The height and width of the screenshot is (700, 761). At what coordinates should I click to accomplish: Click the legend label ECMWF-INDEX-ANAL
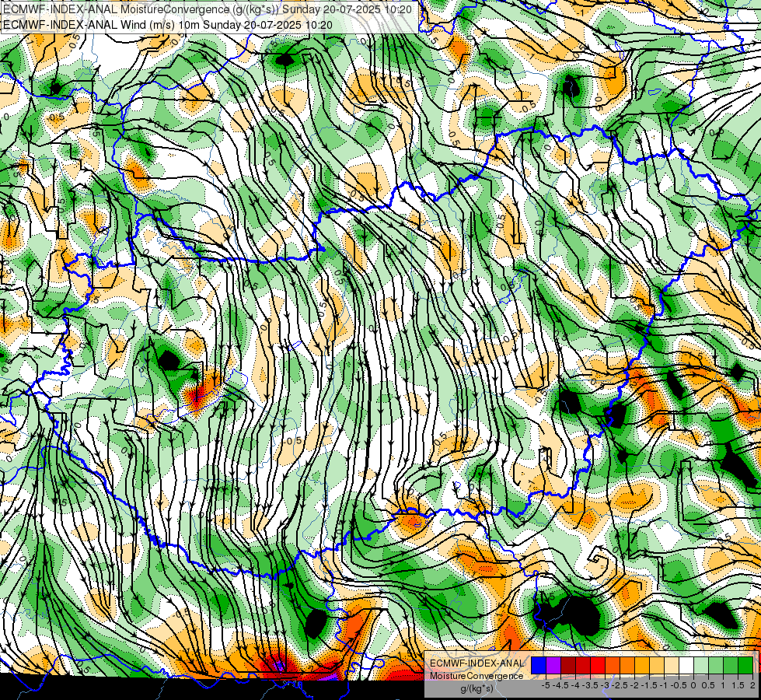[477, 663]
